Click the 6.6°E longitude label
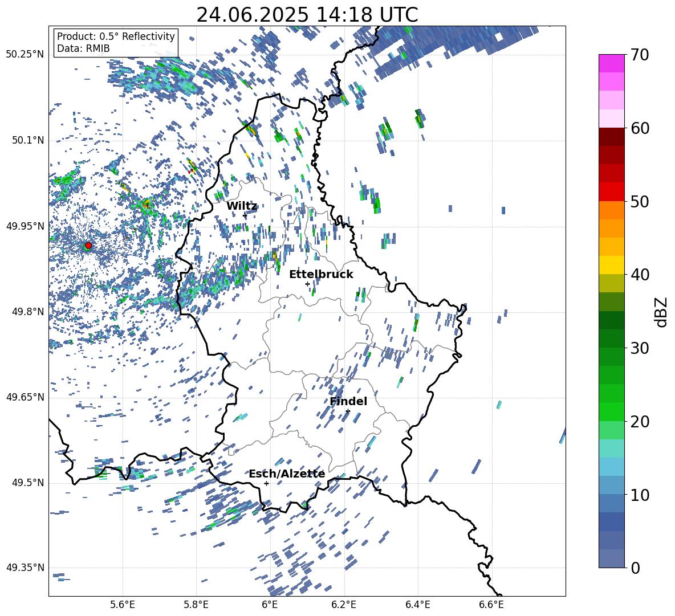 pos(491,605)
